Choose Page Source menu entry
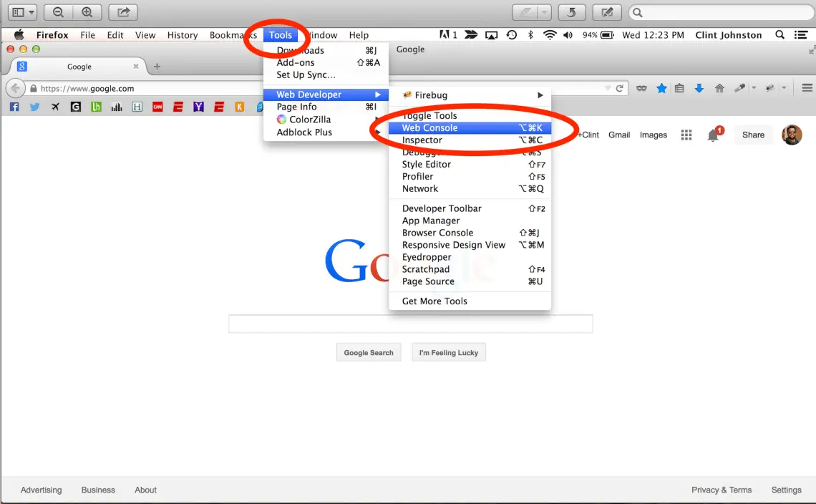This screenshot has height=504, width=816. pyautogui.click(x=470, y=281)
